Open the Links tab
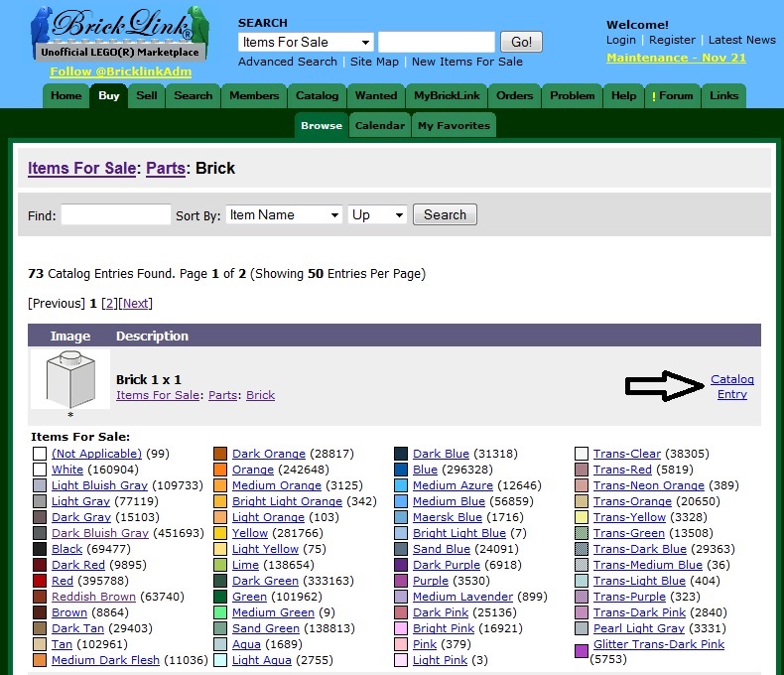Viewport: 784px width, 675px height. pyautogui.click(x=723, y=95)
